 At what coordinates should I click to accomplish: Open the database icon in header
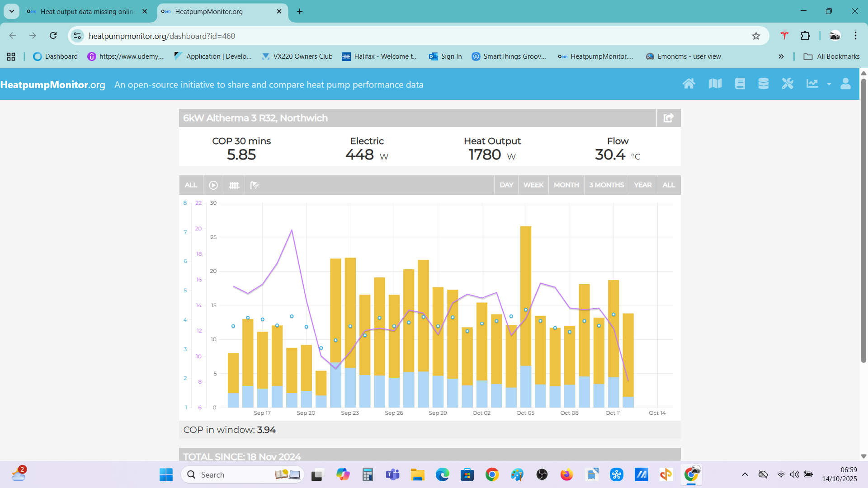(763, 84)
